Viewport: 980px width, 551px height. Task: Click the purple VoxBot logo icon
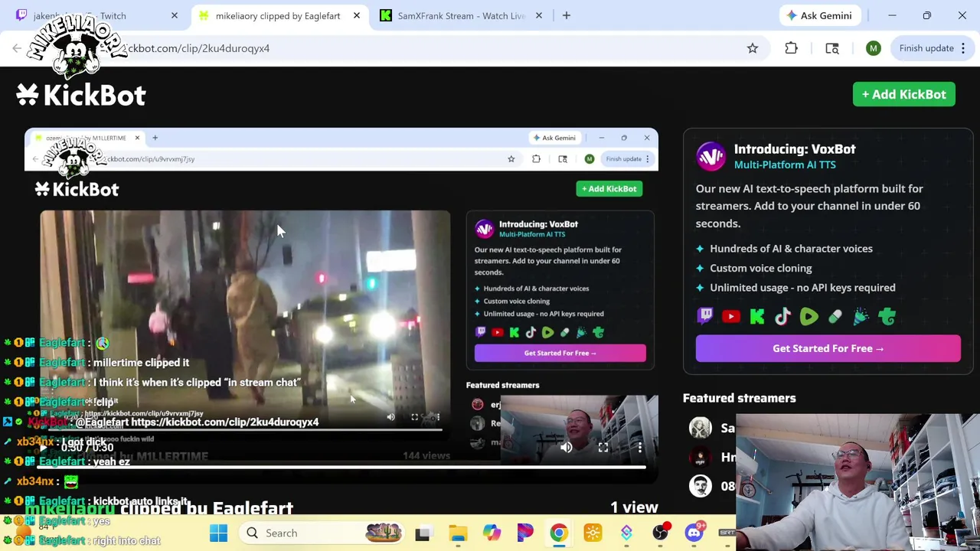(710, 156)
